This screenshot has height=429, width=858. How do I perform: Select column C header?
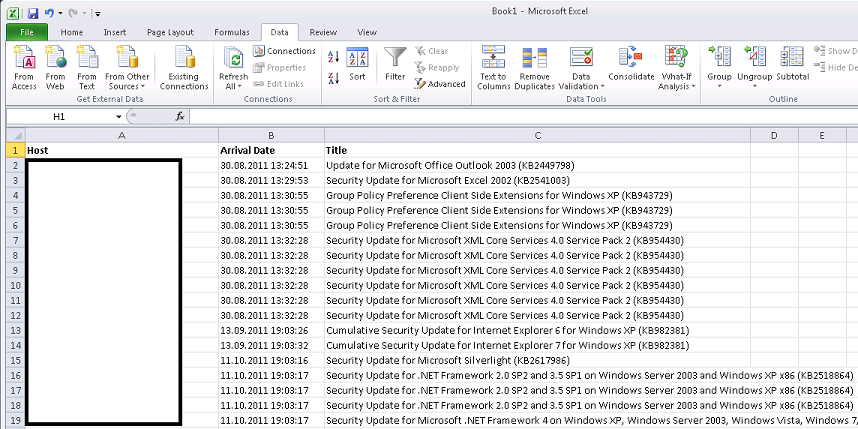pyautogui.click(x=537, y=135)
